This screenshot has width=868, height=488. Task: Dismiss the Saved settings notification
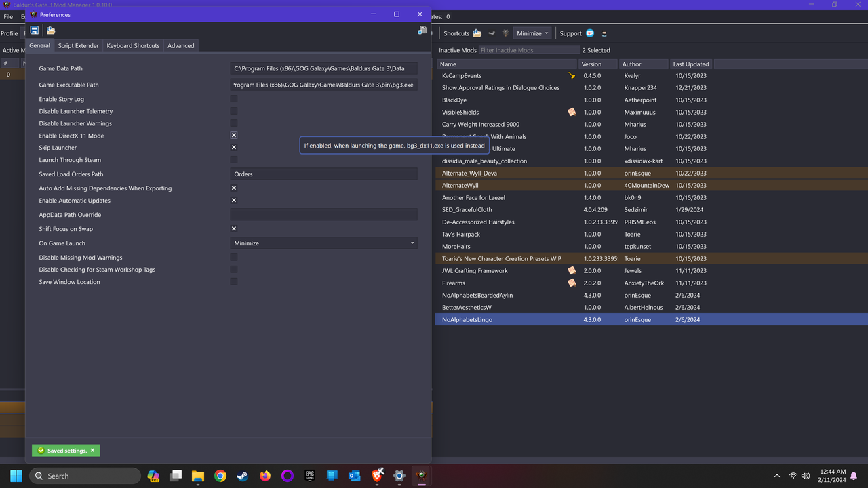92,450
